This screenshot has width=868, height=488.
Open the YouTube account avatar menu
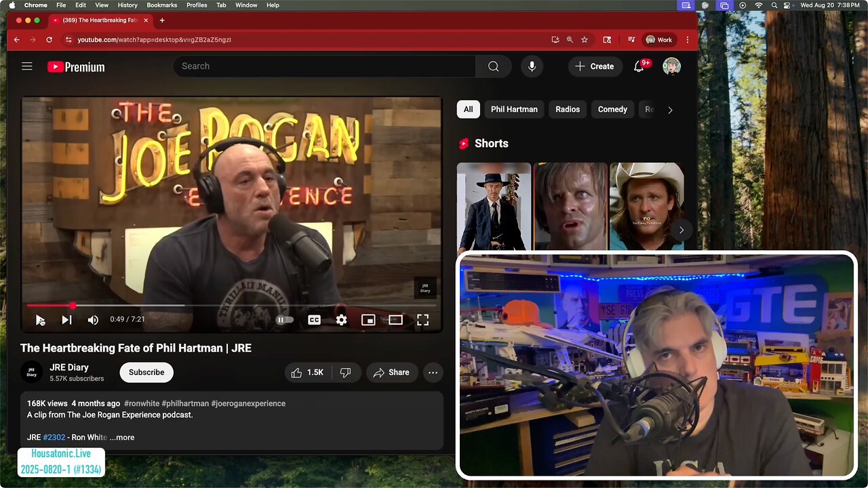pyautogui.click(x=671, y=66)
